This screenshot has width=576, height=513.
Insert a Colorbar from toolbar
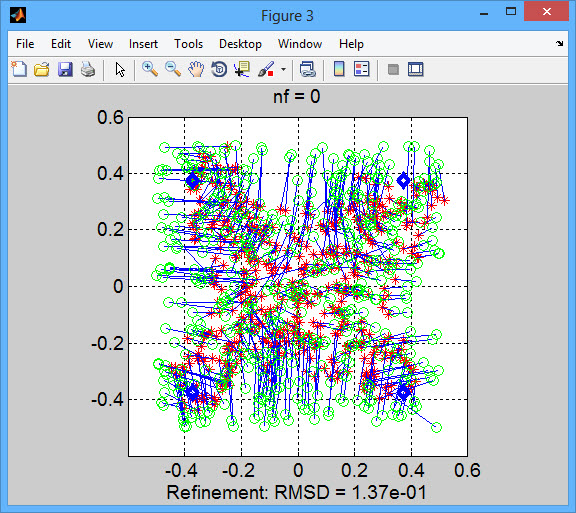click(x=339, y=69)
